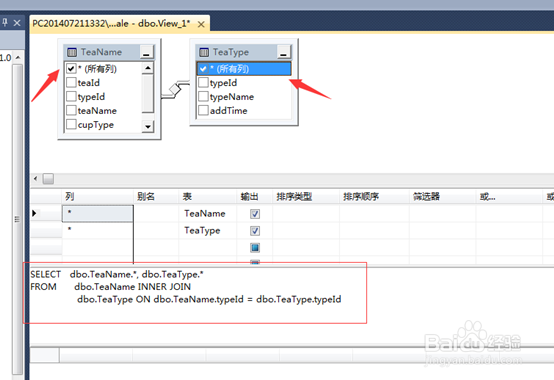Image resolution: width=554 pixels, height=380 pixels.
Task: Toggle typeName column checkbox
Action: (203, 96)
